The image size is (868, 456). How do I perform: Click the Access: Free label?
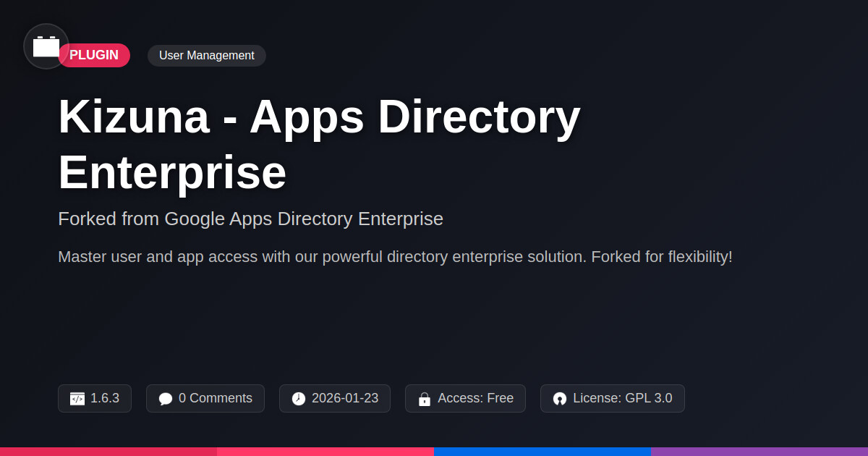(475, 398)
